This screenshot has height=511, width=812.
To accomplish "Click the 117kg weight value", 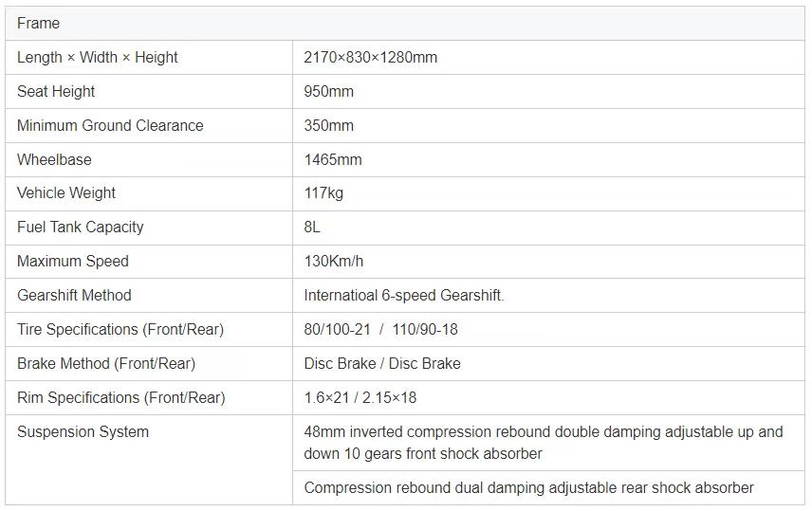I will (x=323, y=193).
